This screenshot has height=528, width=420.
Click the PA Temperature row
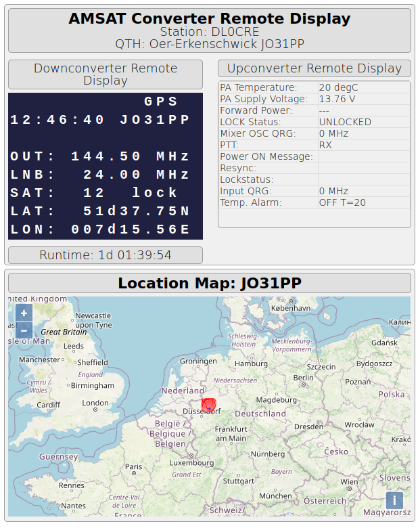click(314, 87)
